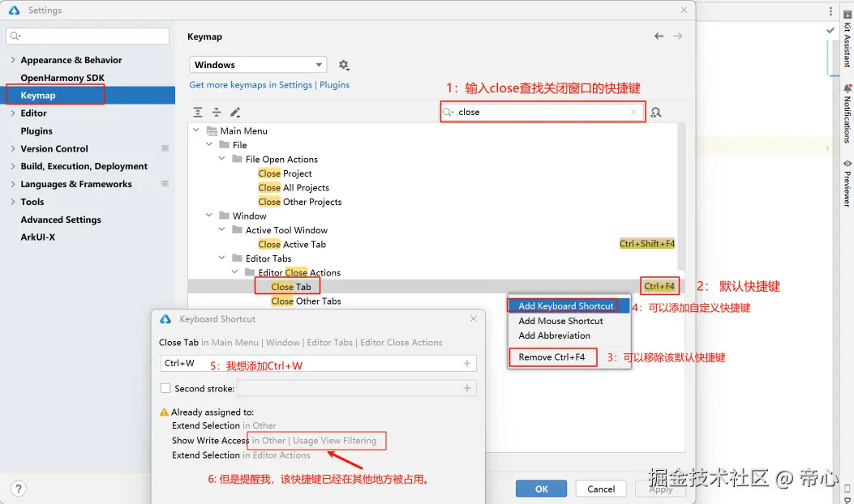The width and height of the screenshot is (854, 504).
Task: Collapse the Main Menu tree node
Action: pyautogui.click(x=196, y=130)
